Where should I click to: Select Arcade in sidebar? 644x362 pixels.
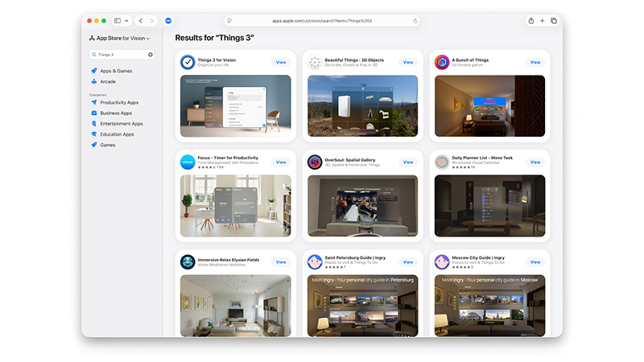[108, 82]
